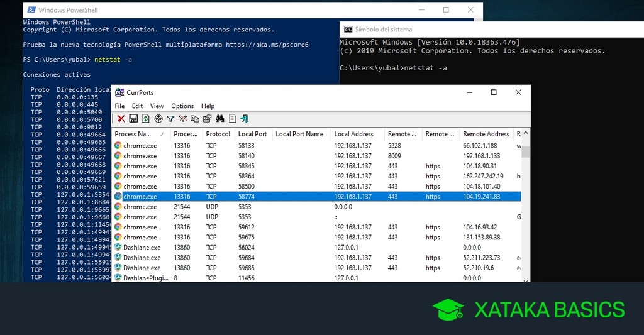Select remote address 104.16.93.42
The image size is (644, 335).
480,227
